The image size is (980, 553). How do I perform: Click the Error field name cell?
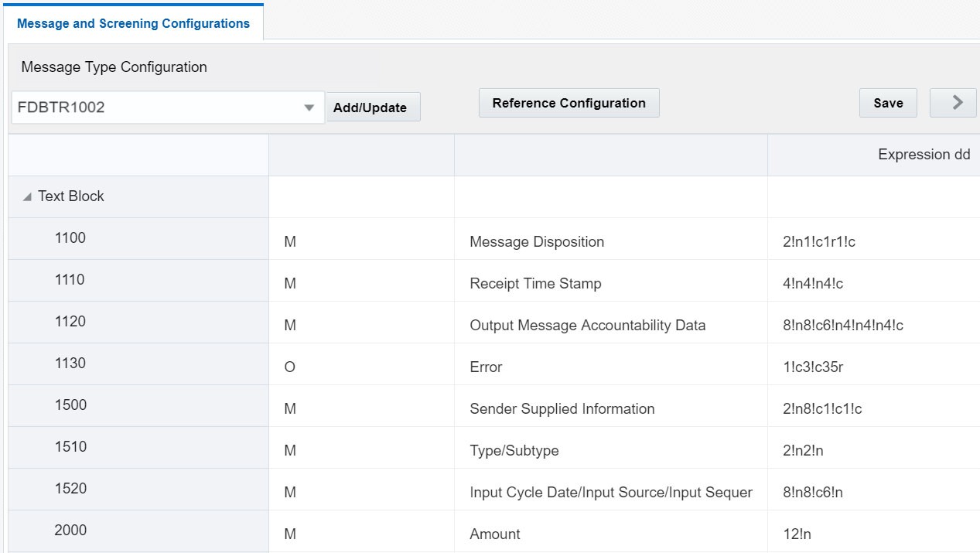tap(486, 367)
